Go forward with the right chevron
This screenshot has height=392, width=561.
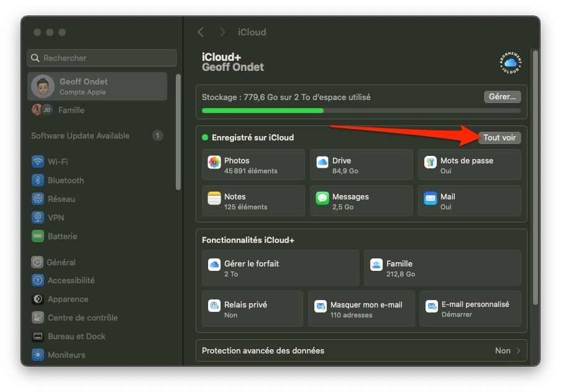222,32
